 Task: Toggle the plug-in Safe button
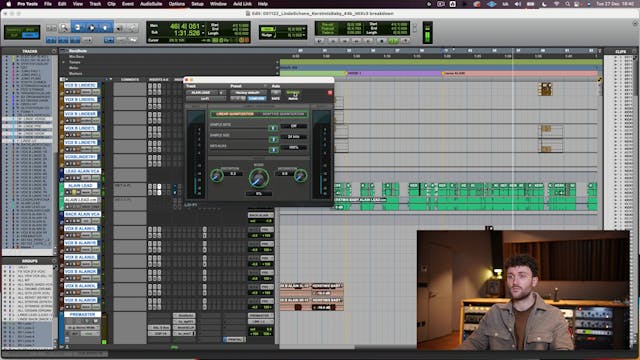pyautogui.click(x=276, y=98)
